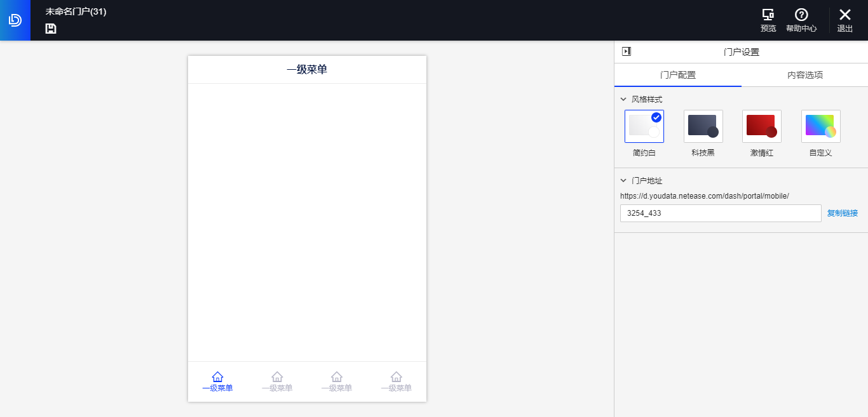Image resolution: width=868 pixels, height=417 pixels.
Task: Choose the 科技黑 style swatch
Action: point(703,126)
